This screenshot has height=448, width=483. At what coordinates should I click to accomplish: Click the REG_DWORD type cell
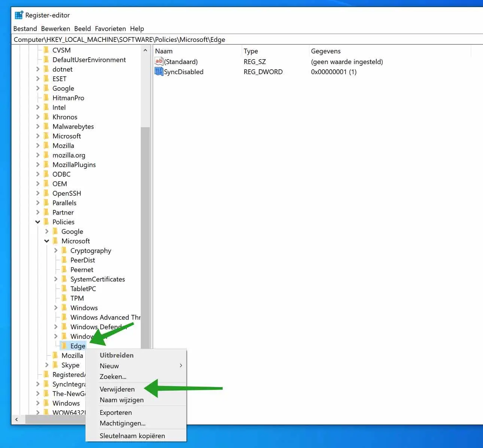click(263, 72)
